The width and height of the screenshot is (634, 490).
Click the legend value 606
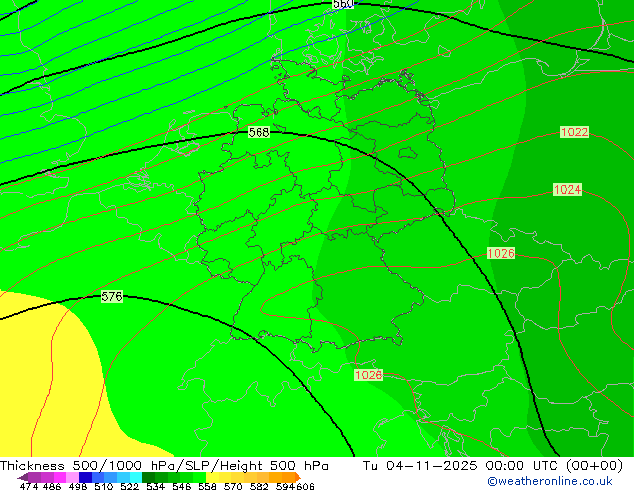tap(305, 486)
